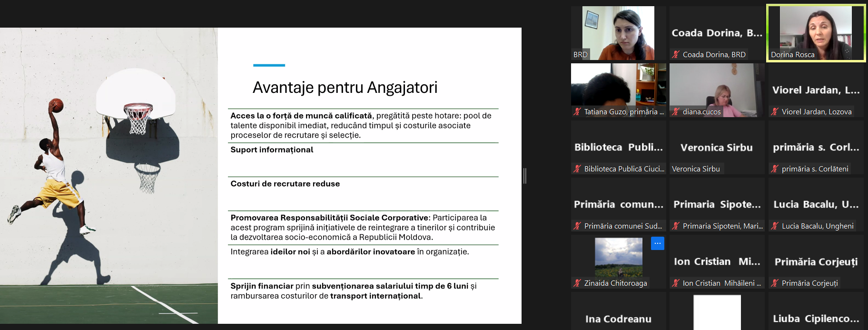Click muted microphone icon beside diana.cucos
This screenshot has height=330, width=868.
click(676, 111)
